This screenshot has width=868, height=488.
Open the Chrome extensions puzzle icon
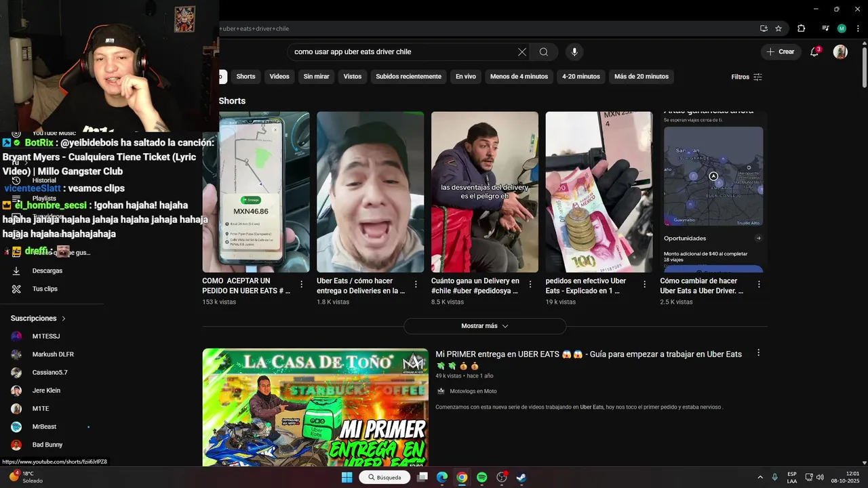802,28
